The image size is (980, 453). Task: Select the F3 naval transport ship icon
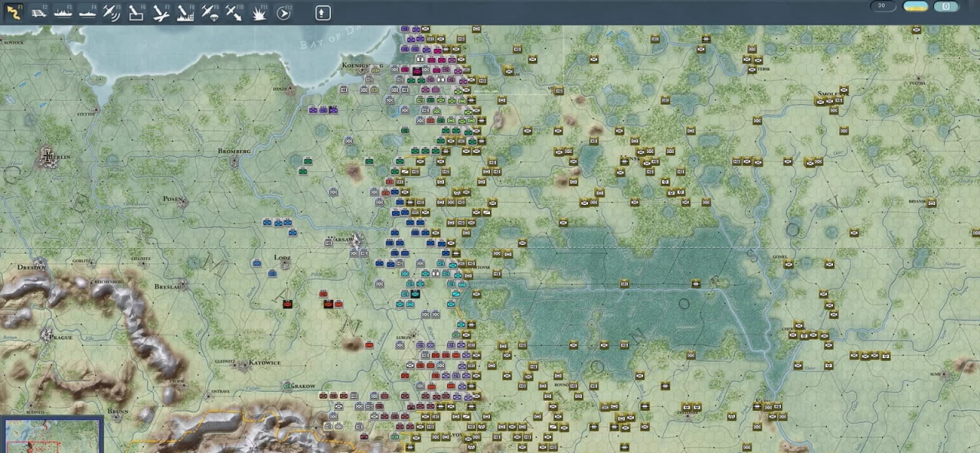pos(63,12)
